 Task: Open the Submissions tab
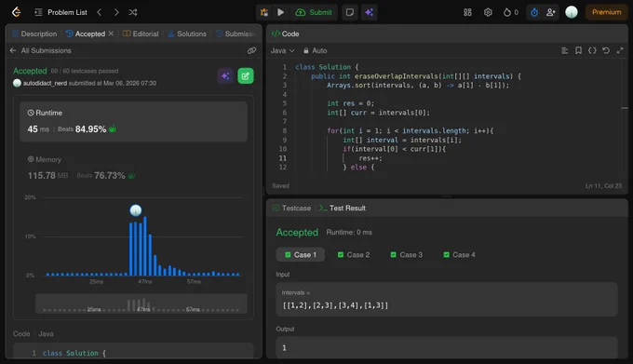[x=236, y=34]
